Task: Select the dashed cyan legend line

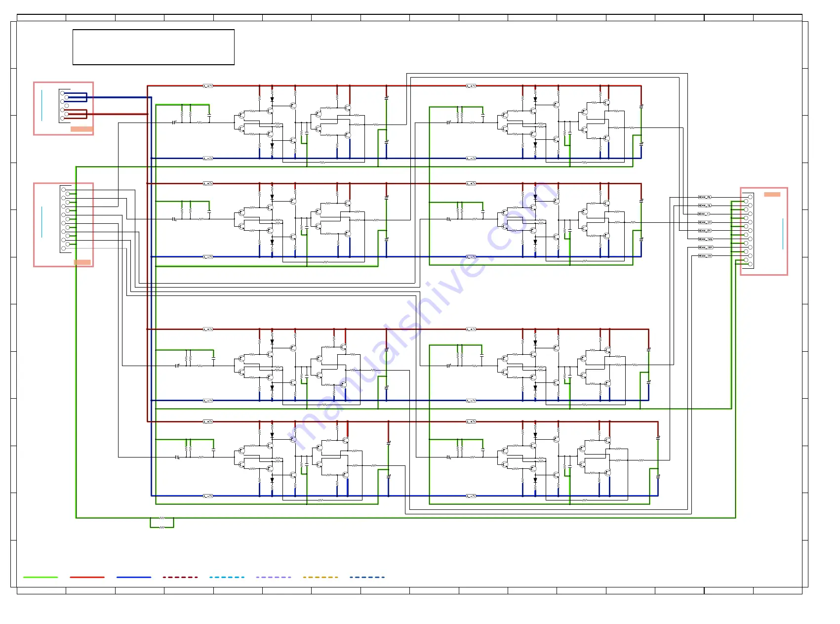Action: 227,577
